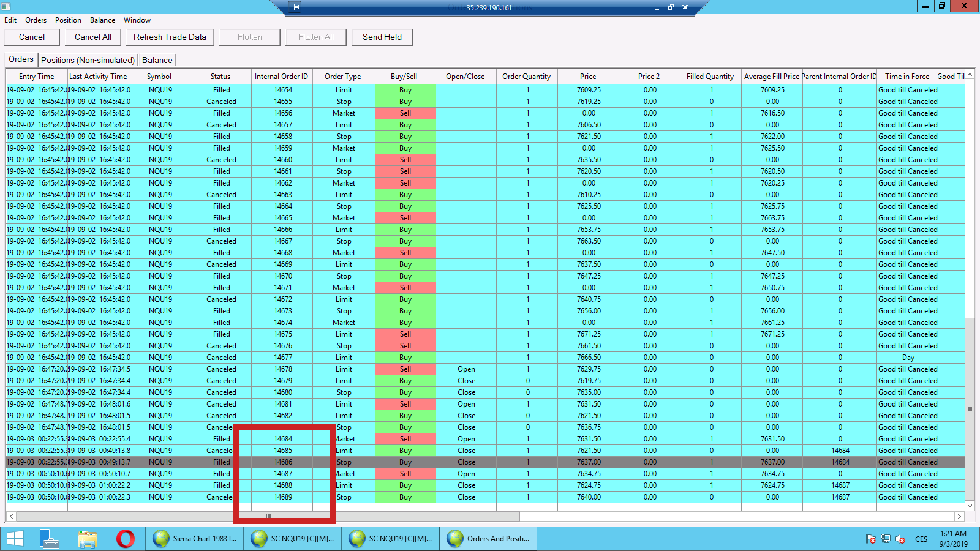The image size is (980, 551).
Task: Open File Explorer from the taskbar
Action: [88, 539]
